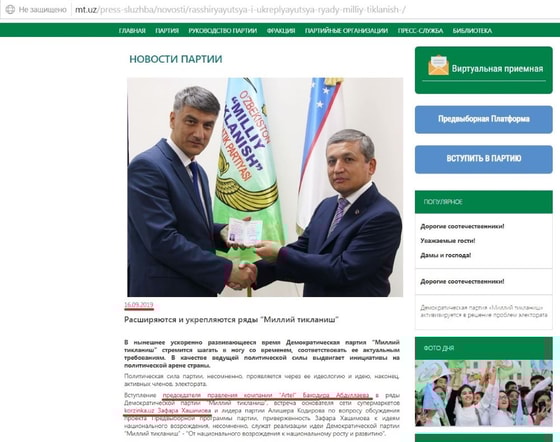This screenshot has width=560, height=442.
Task: Open the БИБЛИОТЕКА menu
Action: (472, 31)
